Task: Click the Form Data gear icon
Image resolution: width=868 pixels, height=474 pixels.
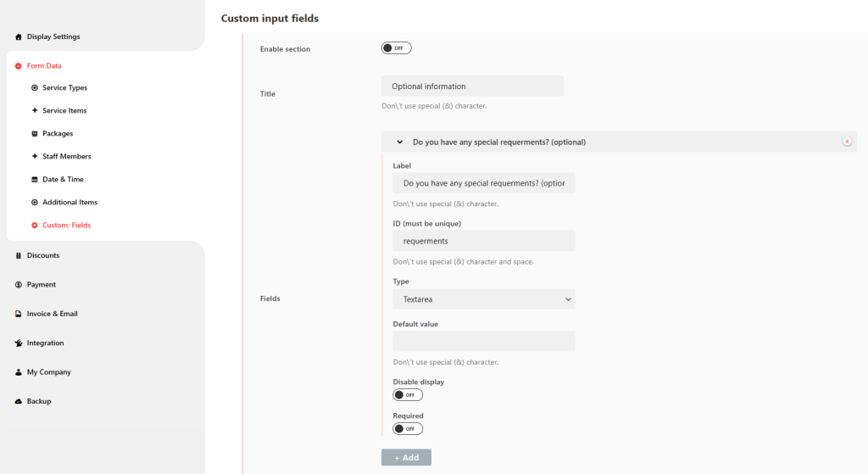Action: tap(19, 66)
